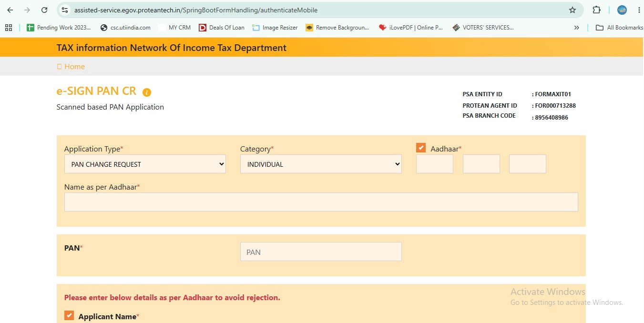Viewport: 644px width, 323px height.
Task: Open Pending Work 2023 bookmark
Action: [x=59, y=28]
